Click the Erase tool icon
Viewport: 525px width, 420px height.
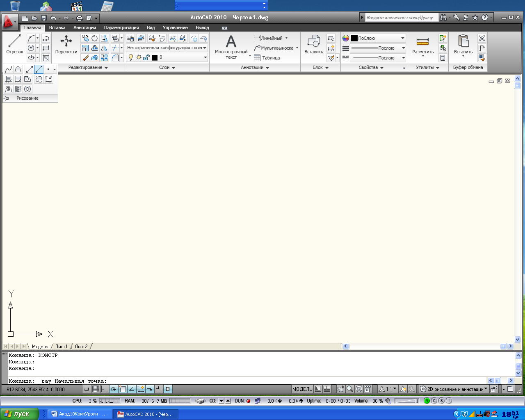tap(85, 58)
